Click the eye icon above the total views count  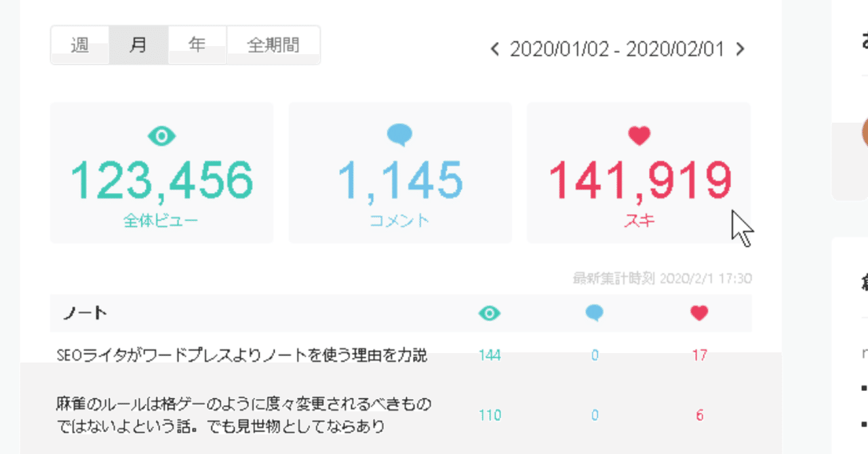coord(161,136)
